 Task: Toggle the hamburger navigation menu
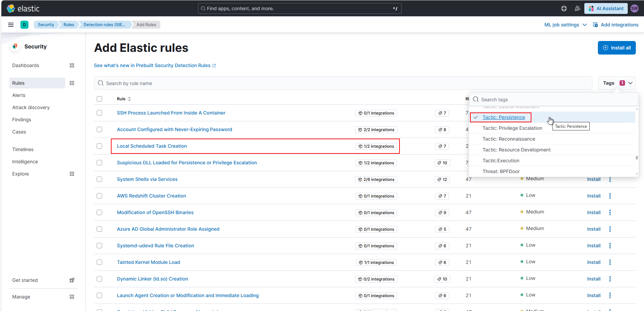coord(11,25)
